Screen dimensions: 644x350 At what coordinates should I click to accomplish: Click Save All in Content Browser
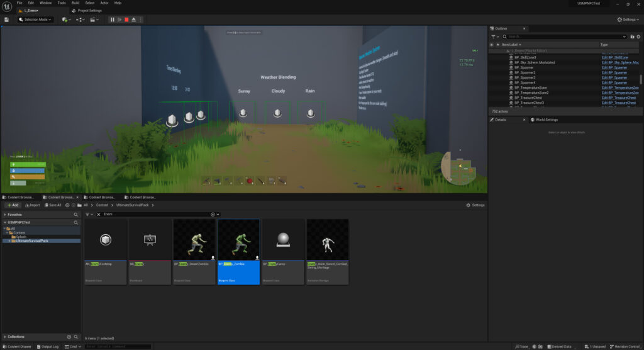(53, 205)
